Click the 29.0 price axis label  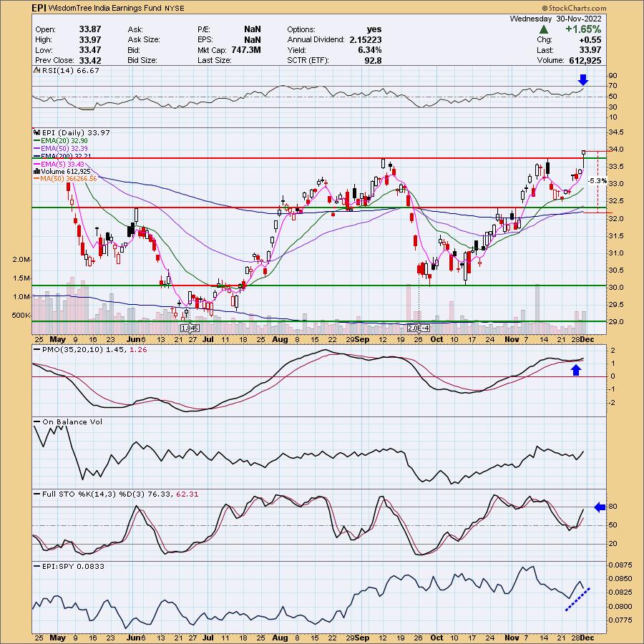617,321
